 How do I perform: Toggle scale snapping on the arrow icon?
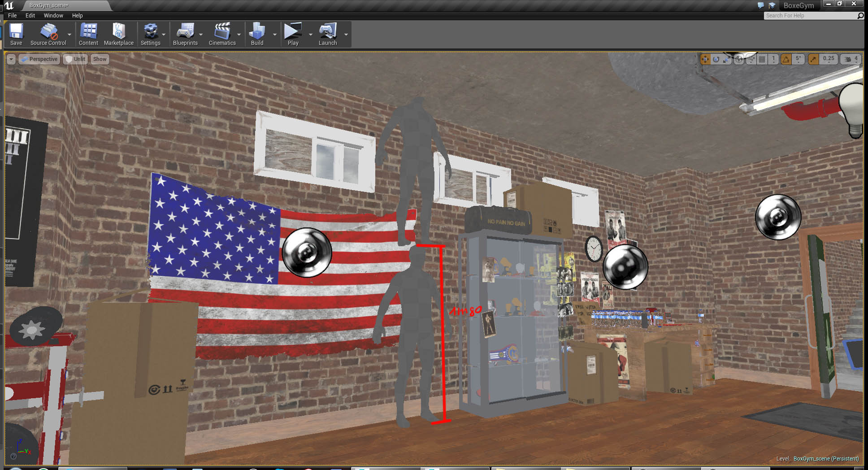pyautogui.click(x=813, y=59)
